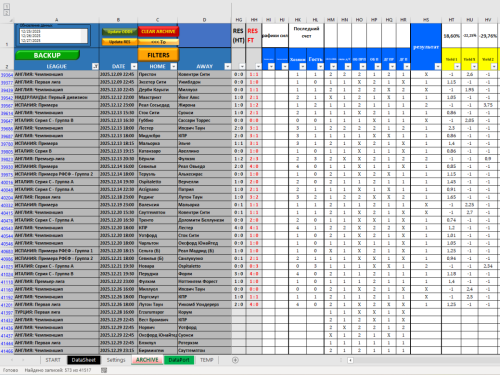This screenshot has width=500, height=375.
Task: Select column HT header
Action: (451, 20)
